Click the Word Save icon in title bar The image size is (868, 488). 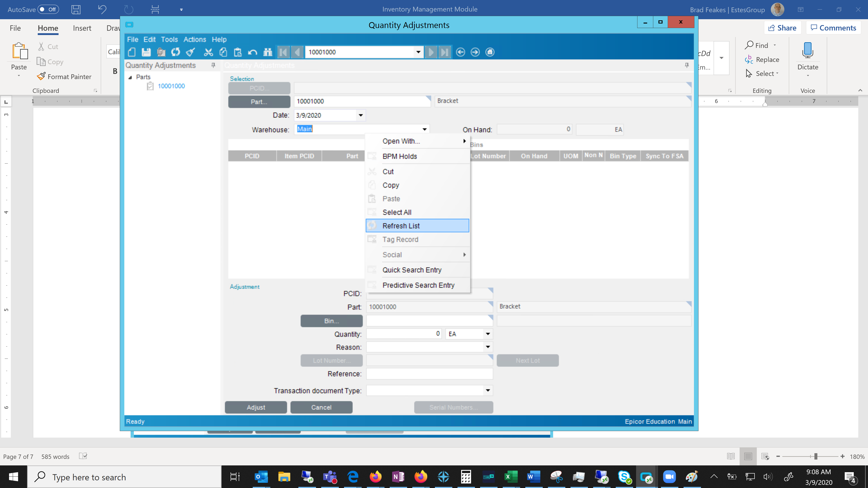click(x=76, y=9)
